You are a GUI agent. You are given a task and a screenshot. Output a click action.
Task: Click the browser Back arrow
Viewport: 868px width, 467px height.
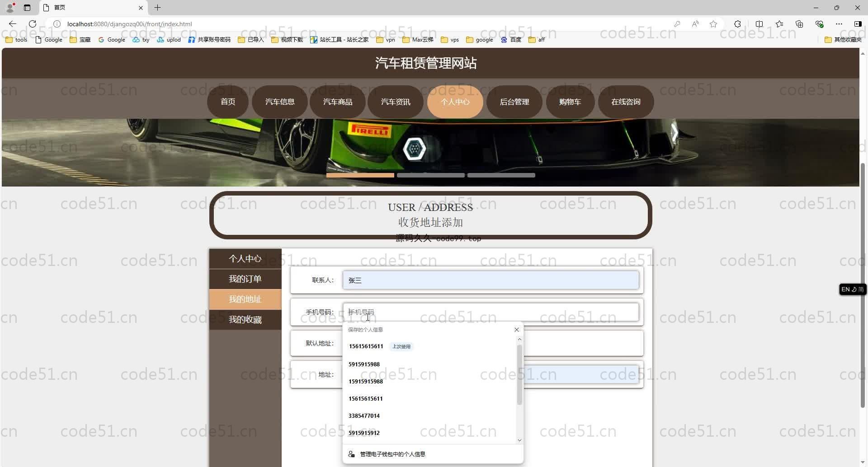point(13,24)
